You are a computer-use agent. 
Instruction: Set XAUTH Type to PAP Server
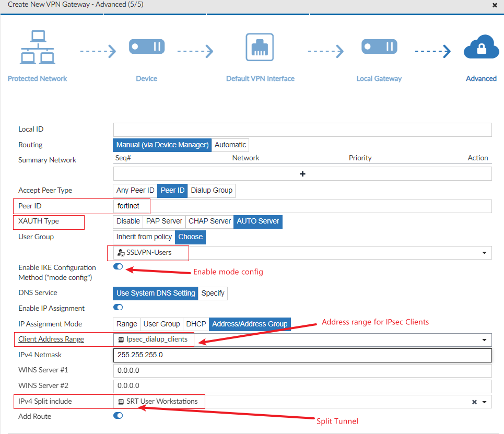(164, 221)
